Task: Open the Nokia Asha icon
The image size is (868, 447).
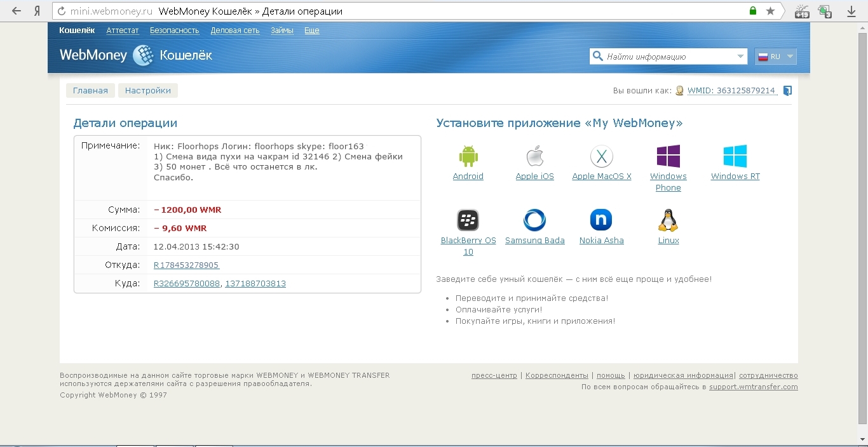Action: coord(601,220)
